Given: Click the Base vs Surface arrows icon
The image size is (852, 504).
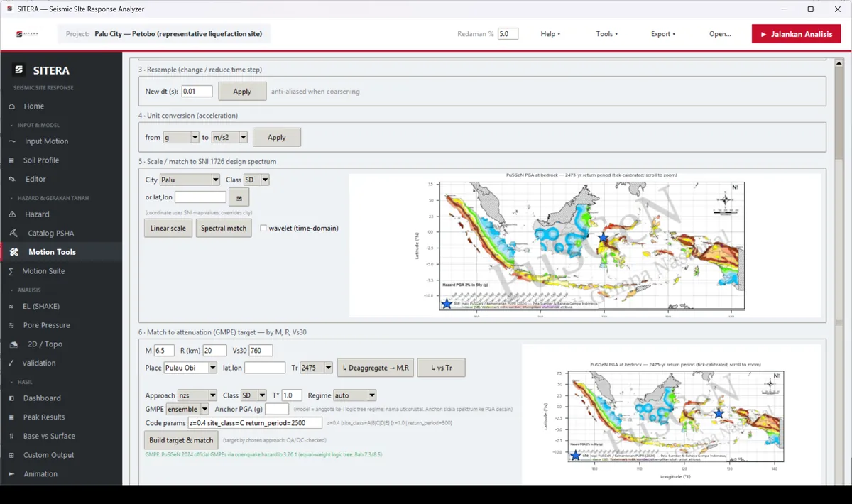Looking at the screenshot, I should click(11, 437).
